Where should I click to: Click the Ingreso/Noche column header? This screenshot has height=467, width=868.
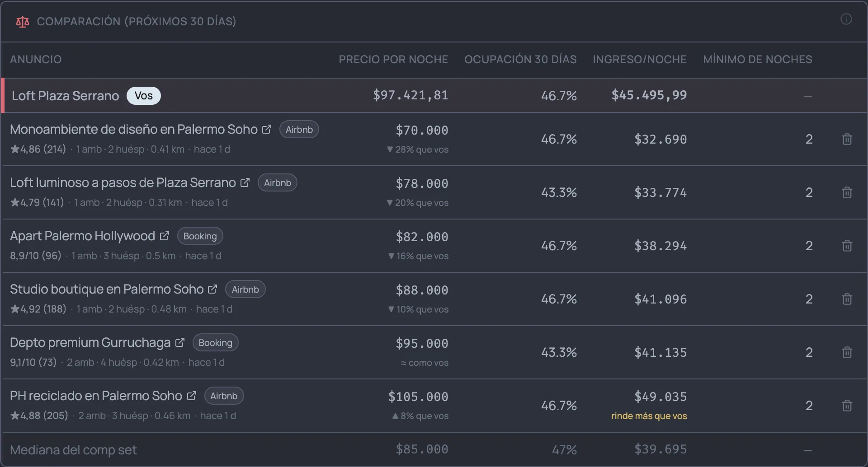tap(640, 60)
